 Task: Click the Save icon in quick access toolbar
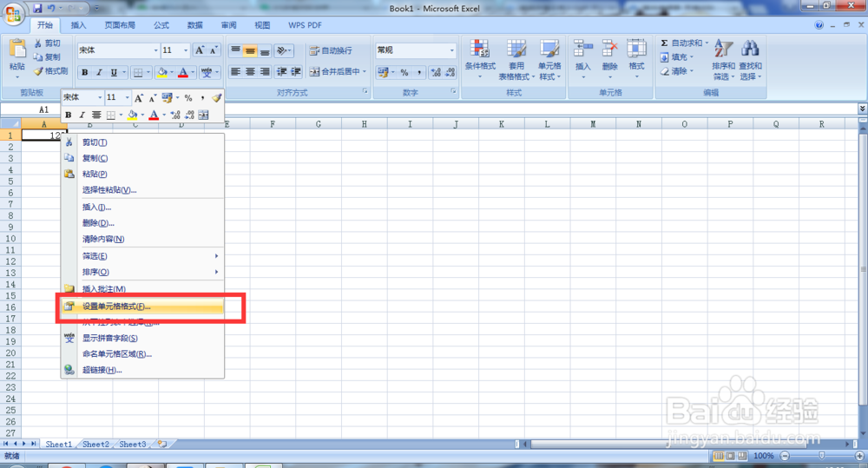point(37,9)
